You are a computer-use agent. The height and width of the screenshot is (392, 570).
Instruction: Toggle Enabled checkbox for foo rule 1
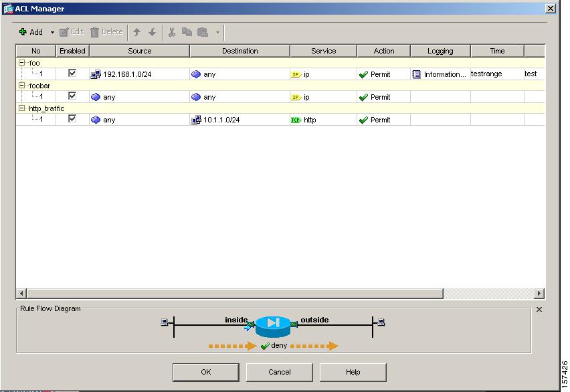coord(72,73)
